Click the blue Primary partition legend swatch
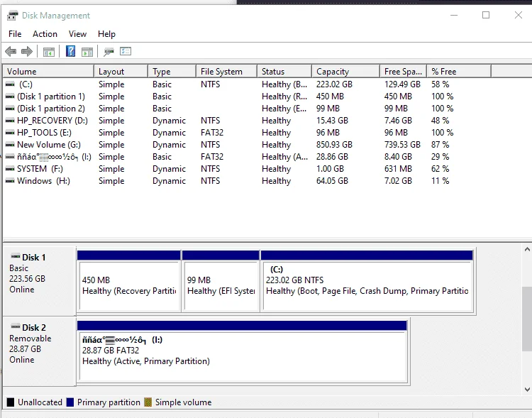The image size is (532, 418). pos(70,402)
